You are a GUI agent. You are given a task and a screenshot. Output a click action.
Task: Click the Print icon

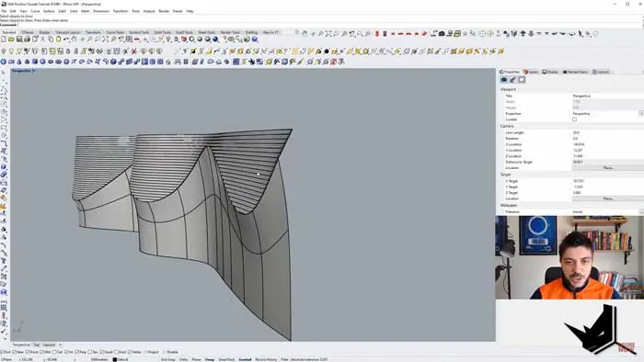pos(27,40)
